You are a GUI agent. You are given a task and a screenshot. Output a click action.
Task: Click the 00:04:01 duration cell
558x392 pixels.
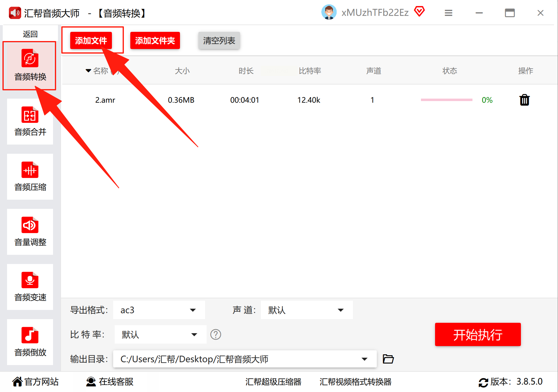point(245,100)
